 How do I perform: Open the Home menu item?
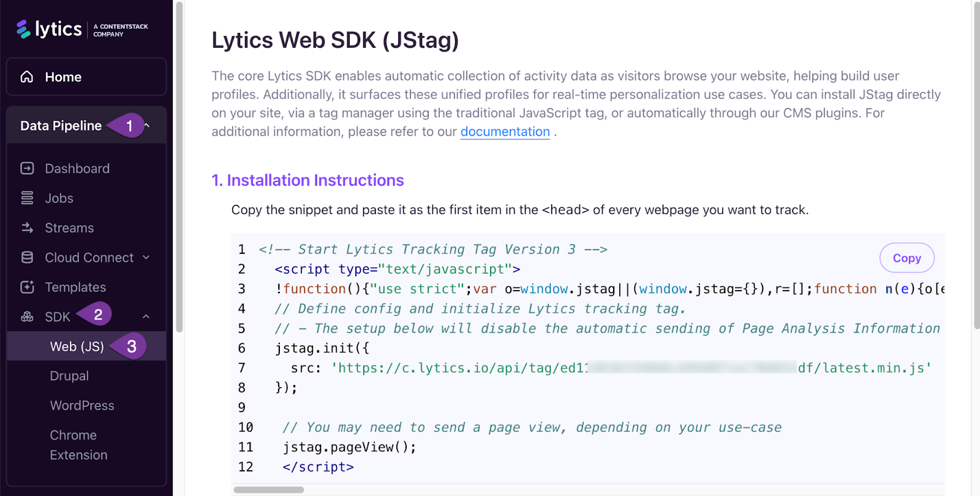coord(86,77)
